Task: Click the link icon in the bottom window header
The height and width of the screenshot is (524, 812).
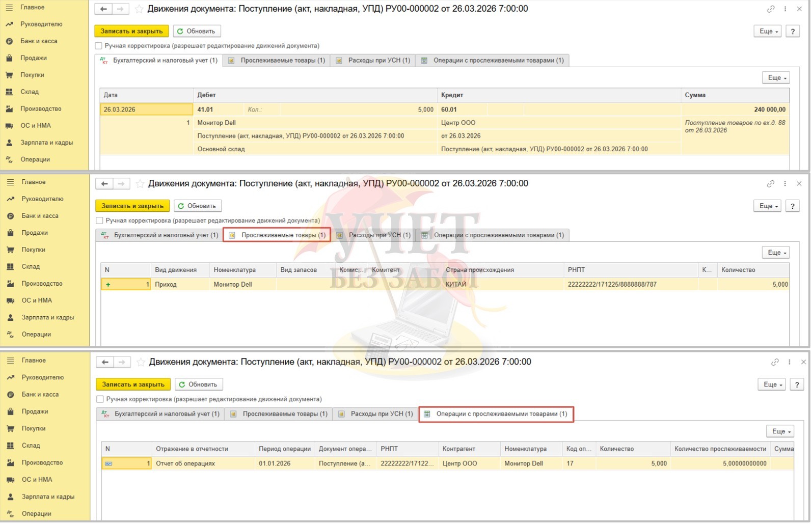Action: [x=775, y=363]
